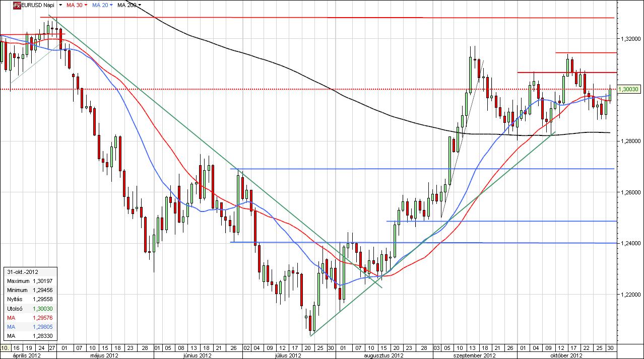Click the green current price tag 1,30030
The height and width of the screenshot is (359, 644).
click(628, 89)
